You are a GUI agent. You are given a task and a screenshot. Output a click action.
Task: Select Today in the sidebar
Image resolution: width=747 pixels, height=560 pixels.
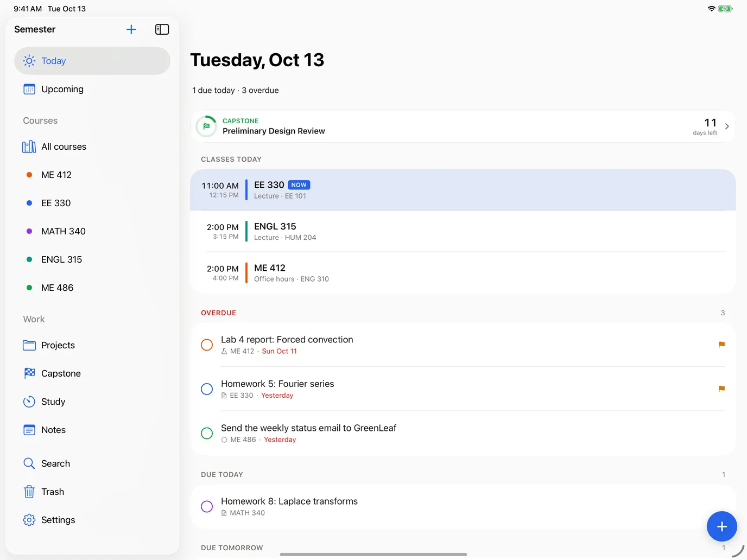92,61
